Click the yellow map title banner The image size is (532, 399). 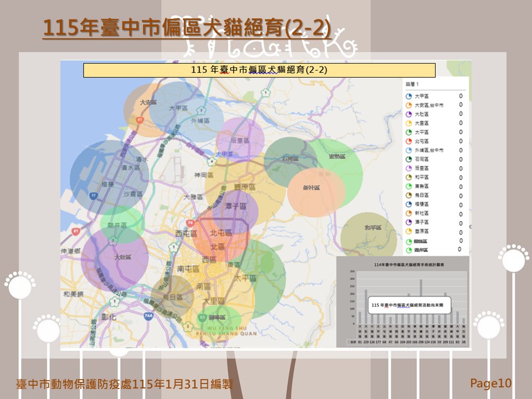(x=259, y=70)
